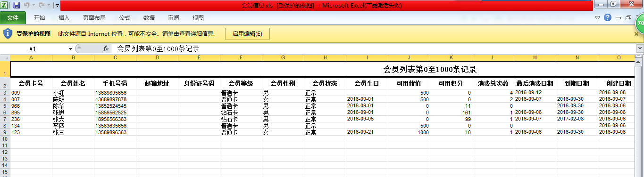Minimize the workbook window inside Excel
Viewport: 644px width, 177px height.
[618, 18]
